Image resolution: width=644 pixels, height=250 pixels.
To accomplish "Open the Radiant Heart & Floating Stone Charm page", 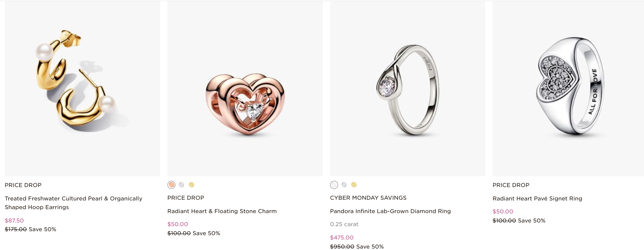I will click(x=222, y=211).
